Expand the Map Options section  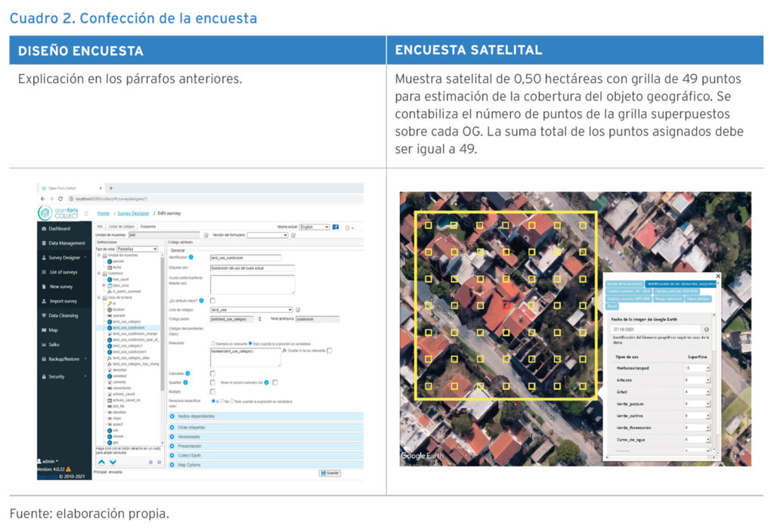pos(266,465)
